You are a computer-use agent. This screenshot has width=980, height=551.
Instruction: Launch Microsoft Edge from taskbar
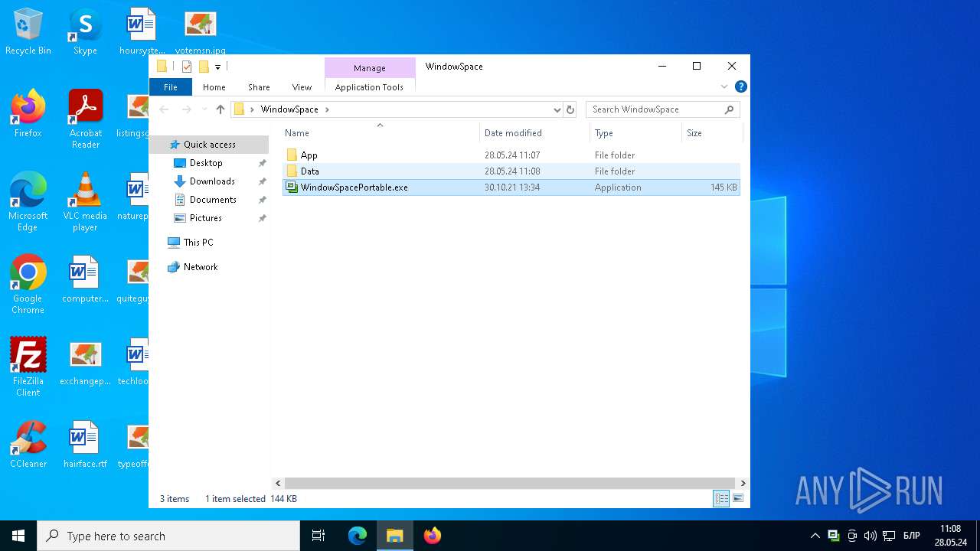[358, 536]
